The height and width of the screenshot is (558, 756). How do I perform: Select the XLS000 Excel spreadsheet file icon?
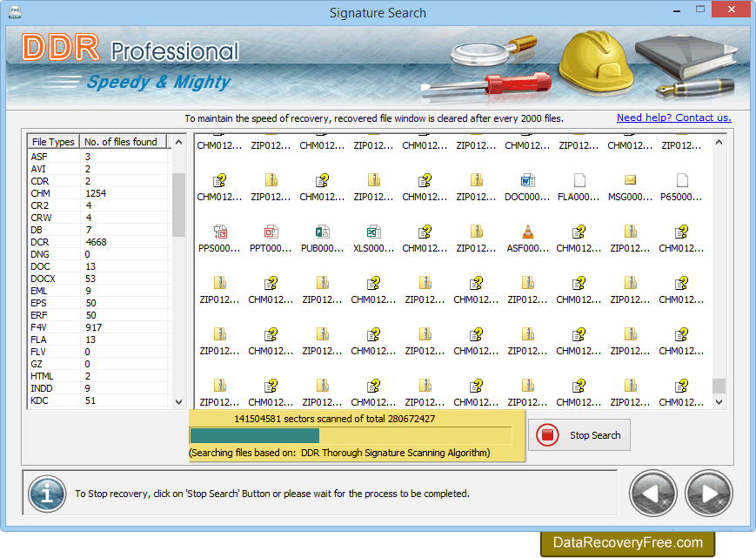coord(374,232)
